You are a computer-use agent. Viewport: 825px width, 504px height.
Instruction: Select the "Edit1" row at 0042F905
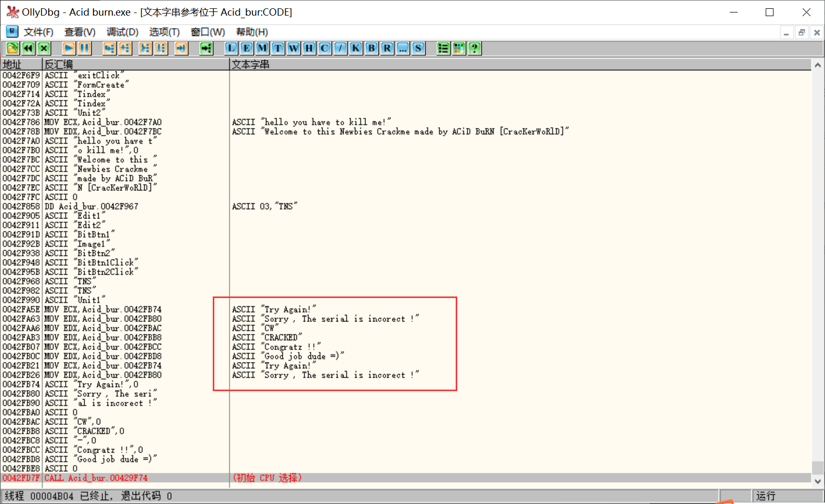tap(406, 216)
